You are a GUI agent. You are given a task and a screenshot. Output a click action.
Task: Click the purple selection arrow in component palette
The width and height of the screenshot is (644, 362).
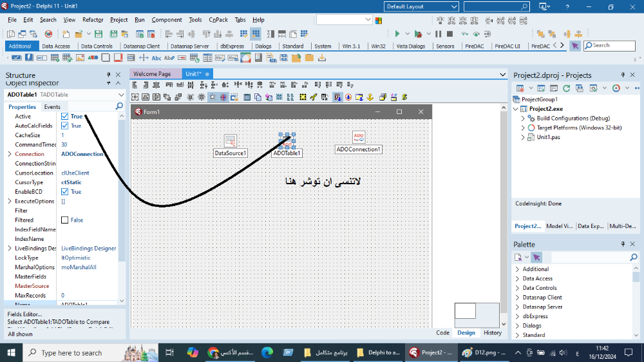(575, 46)
